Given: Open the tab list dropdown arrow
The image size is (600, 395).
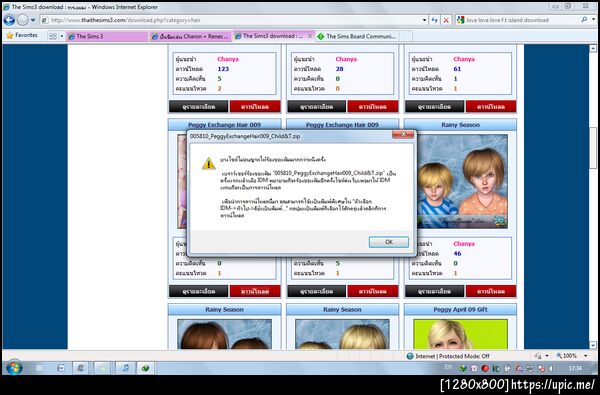Looking at the screenshot, I should click(62, 36).
